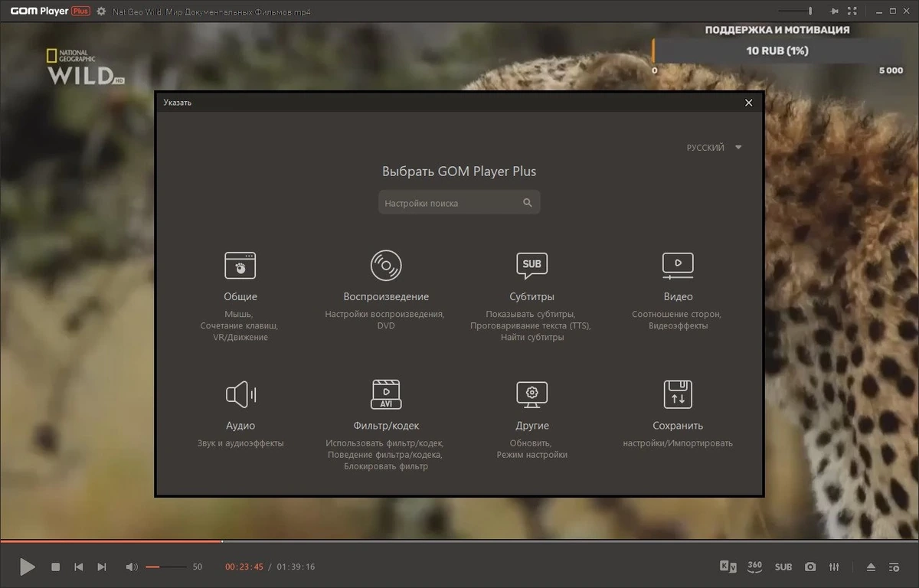The width and height of the screenshot is (919, 588).
Task: Click the elapsed time 00:23:45
Action: pos(244,567)
